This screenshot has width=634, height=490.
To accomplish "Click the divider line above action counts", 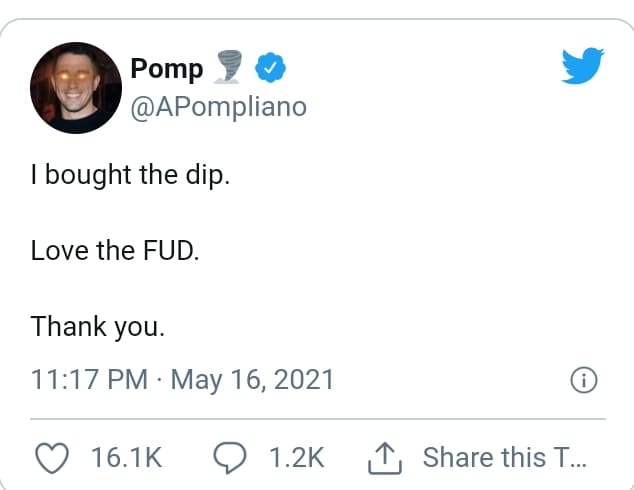I will (318, 419).
